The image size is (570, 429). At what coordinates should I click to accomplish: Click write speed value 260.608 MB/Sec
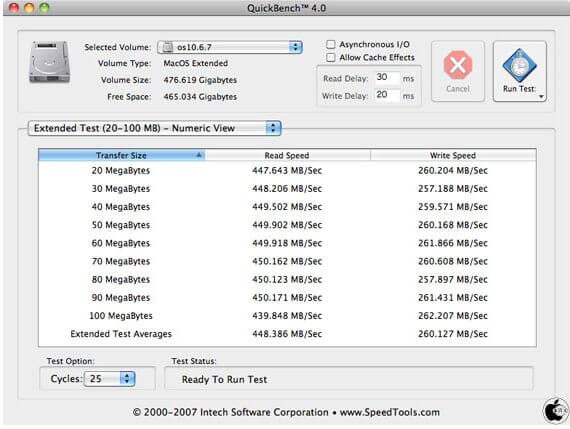tap(453, 261)
